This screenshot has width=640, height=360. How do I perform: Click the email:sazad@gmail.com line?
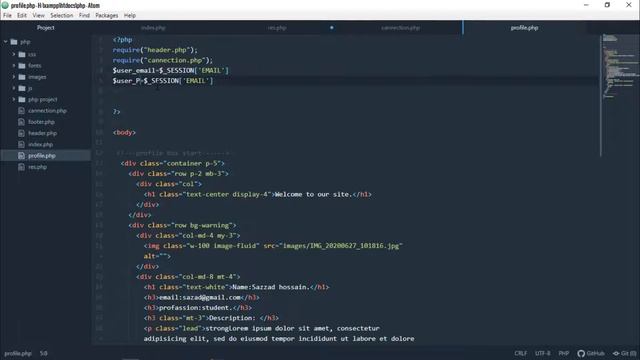click(201, 297)
